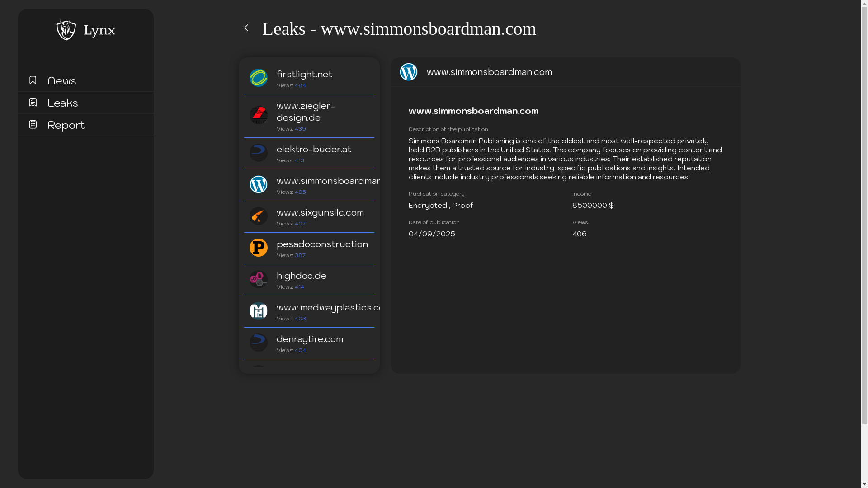The width and height of the screenshot is (868, 488).
Task: Click the report icon beside Report
Action: coord(33,124)
